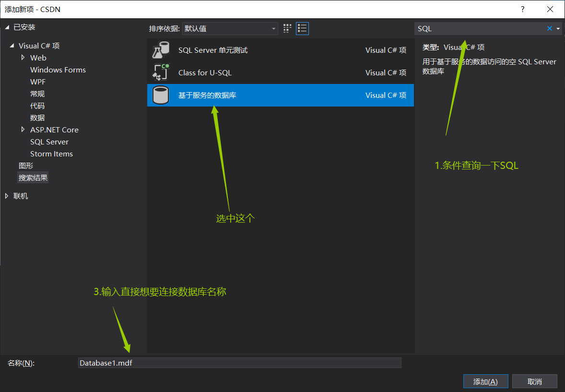
Task: Click the dialog help question mark icon
Action: click(522, 9)
